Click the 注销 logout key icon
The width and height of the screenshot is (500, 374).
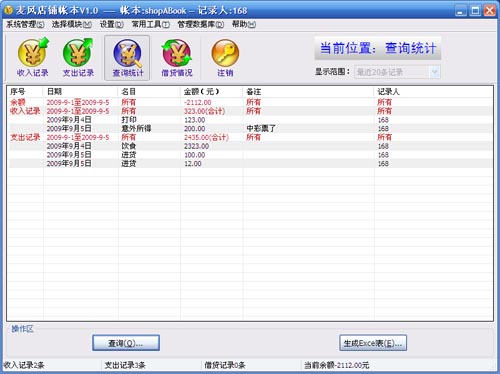[225, 58]
